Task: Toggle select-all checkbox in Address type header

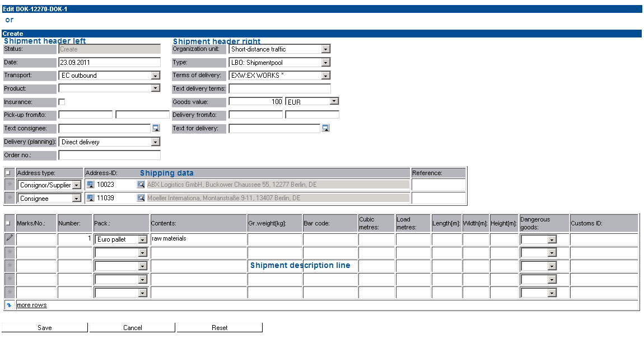Action: click(8, 173)
